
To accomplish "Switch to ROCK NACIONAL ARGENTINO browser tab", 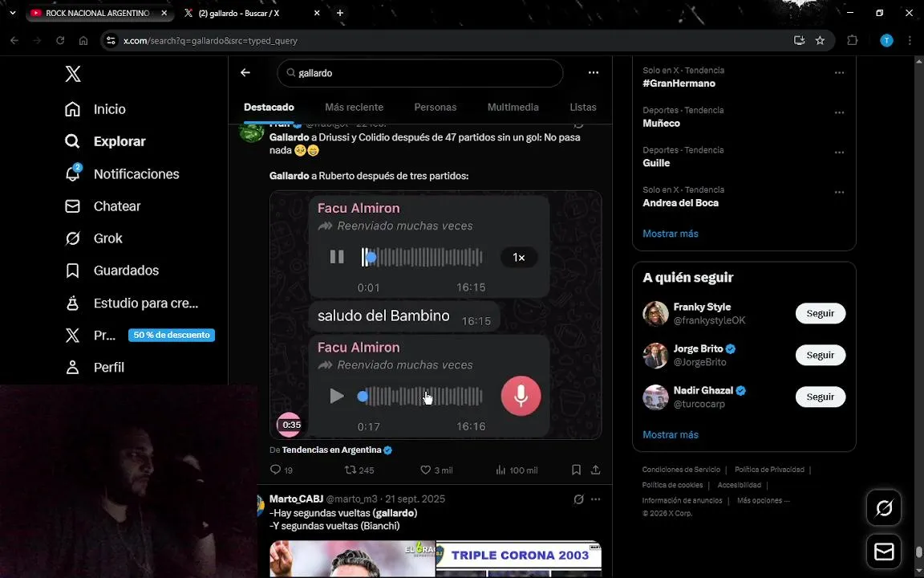I will tap(99, 13).
